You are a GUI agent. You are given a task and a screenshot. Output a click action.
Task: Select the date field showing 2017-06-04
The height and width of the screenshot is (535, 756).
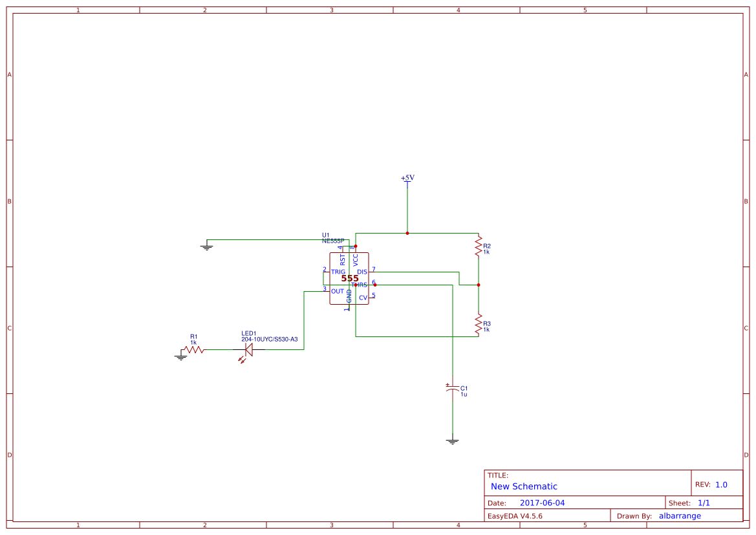(543, 502)
